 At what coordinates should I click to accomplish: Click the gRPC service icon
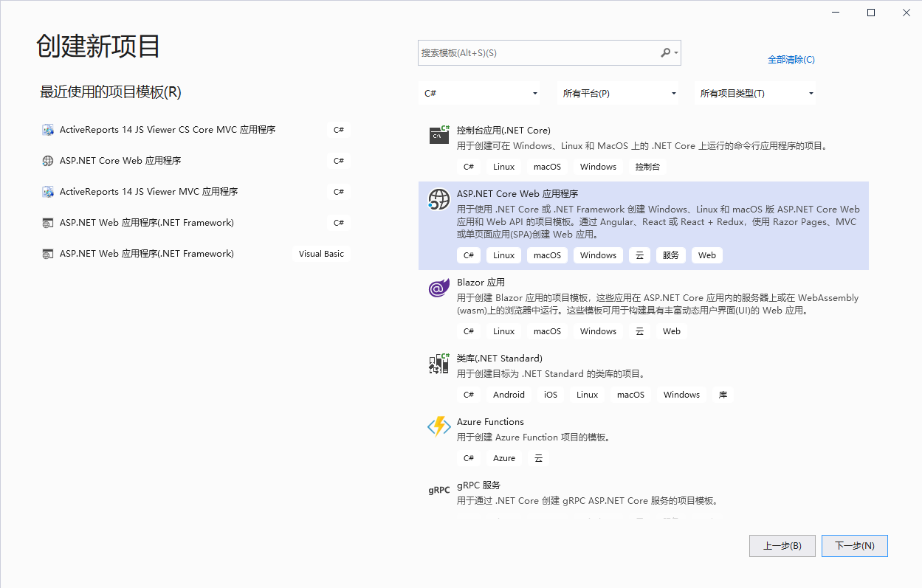(x=439, y=490)
